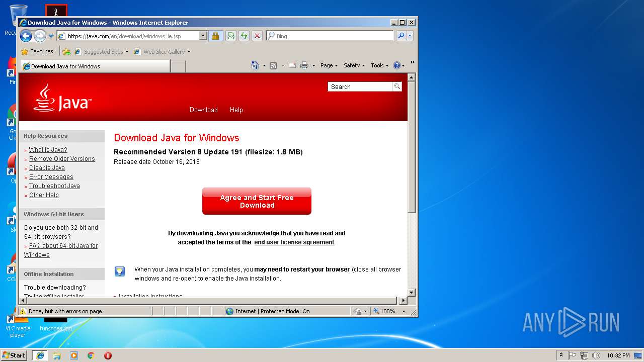Click the Print icon in command bar
The height and width of the screenshot is (362, 644).
[x=304, y=65]
